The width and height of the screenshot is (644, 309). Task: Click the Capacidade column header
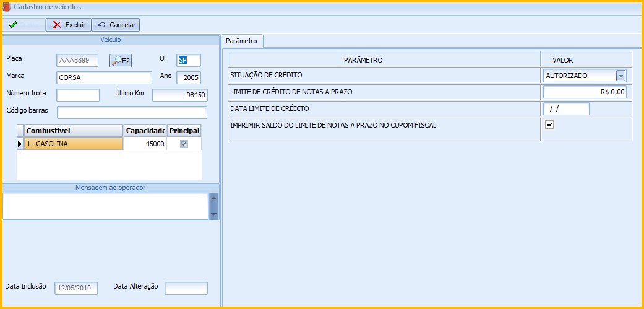145,131
